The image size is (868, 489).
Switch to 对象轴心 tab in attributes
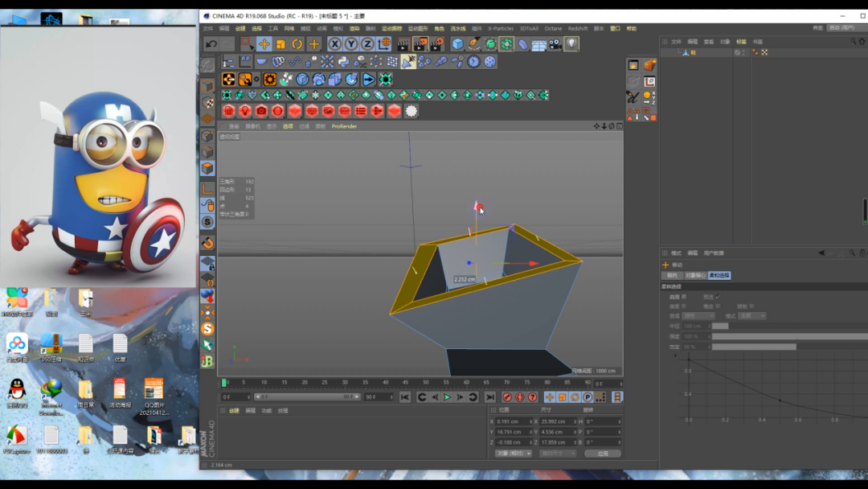point(695,275)
